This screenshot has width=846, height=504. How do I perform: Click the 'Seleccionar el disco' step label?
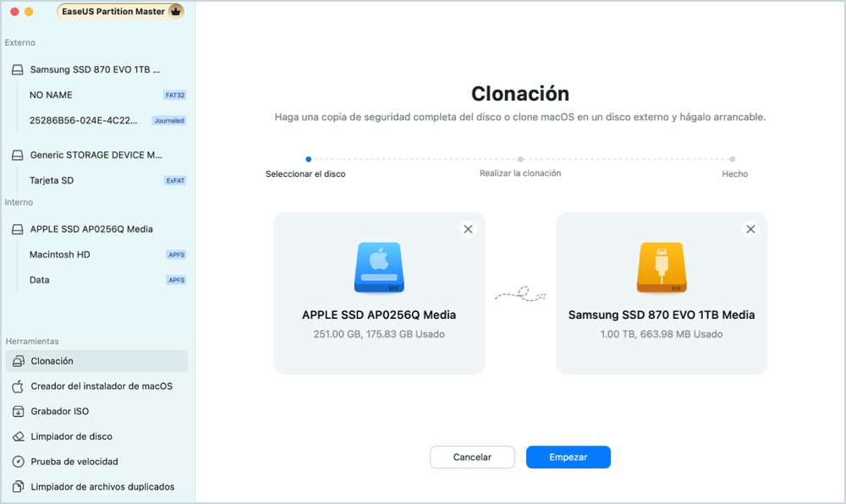tap(305, 174)
